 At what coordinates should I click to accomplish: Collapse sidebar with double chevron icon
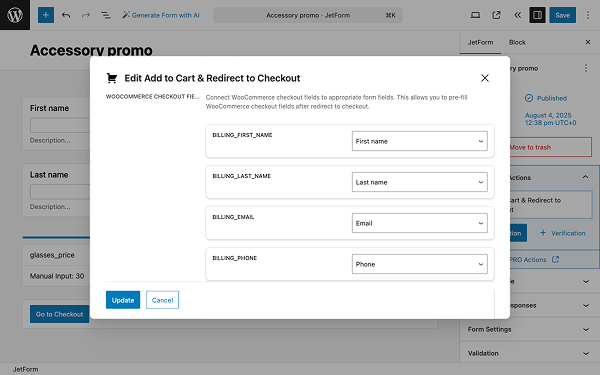click(517, 15)
